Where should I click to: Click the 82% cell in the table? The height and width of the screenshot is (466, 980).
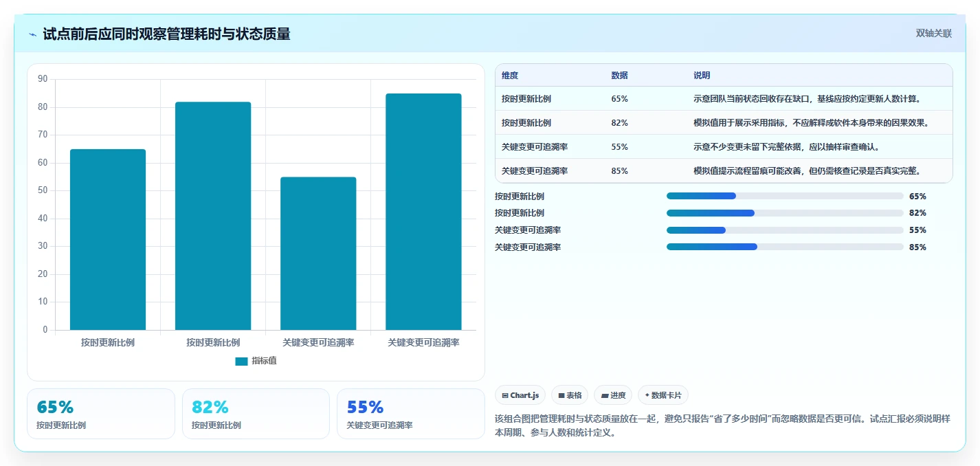619,123
